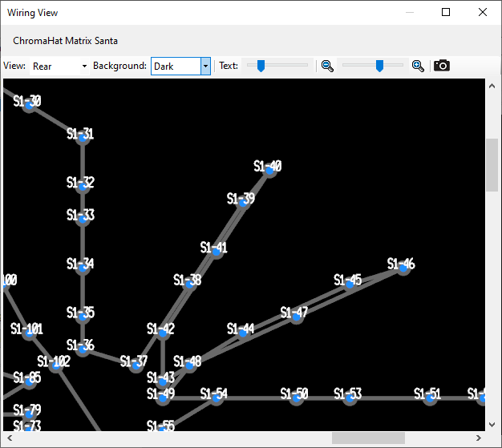Click the camera snapshot icon
Screen dimensions: 502x448
tap(442, 66)
